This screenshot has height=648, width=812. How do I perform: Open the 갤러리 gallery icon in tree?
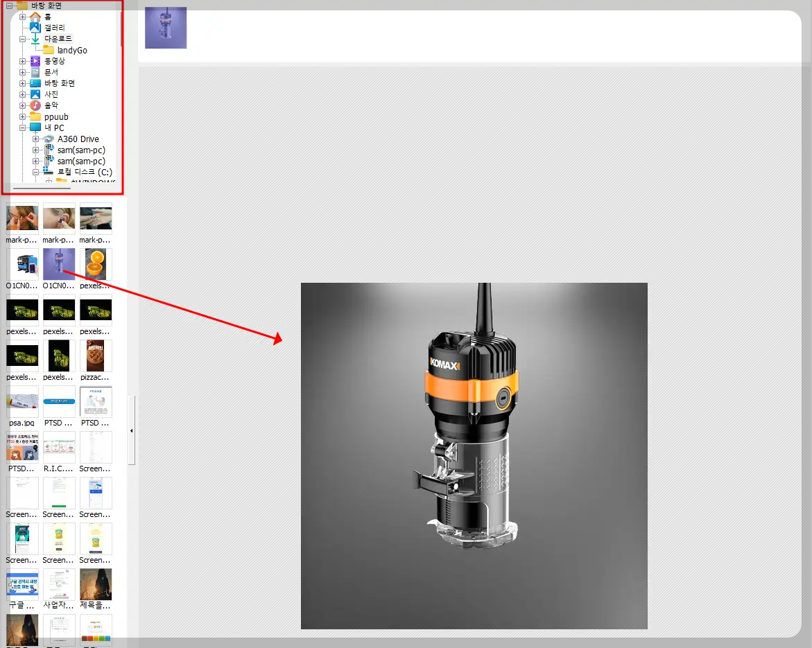(x=35, y=28)
